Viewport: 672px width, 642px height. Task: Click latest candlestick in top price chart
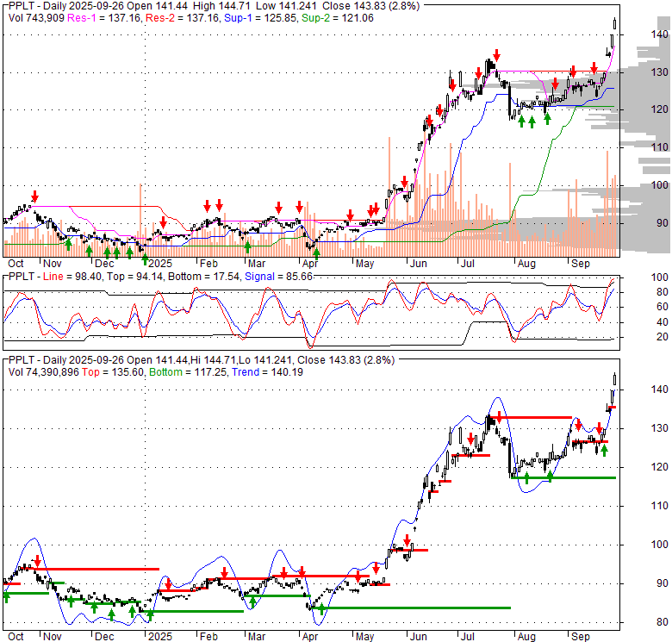[615, 23]
